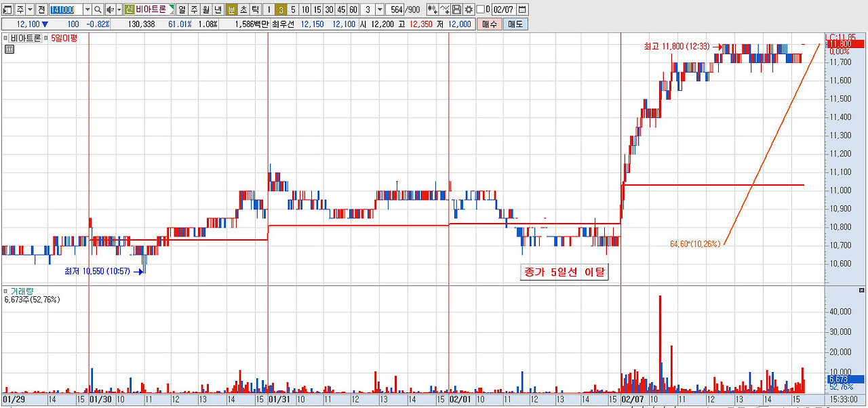The width and height of the screenshot is (868, 408).
Task: Choose the 30-minute interval button
Action: point(330,9)
